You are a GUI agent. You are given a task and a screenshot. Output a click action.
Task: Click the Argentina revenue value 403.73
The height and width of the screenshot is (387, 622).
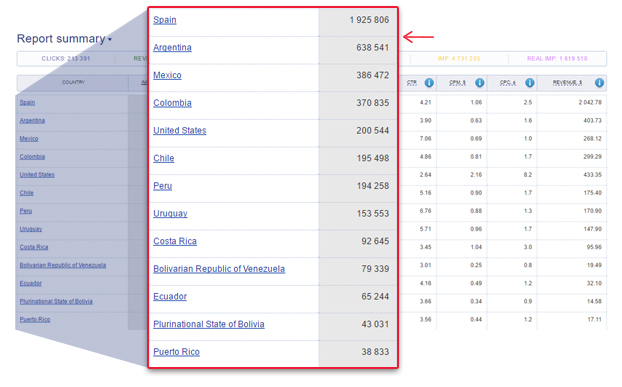(x=592, y=121)
